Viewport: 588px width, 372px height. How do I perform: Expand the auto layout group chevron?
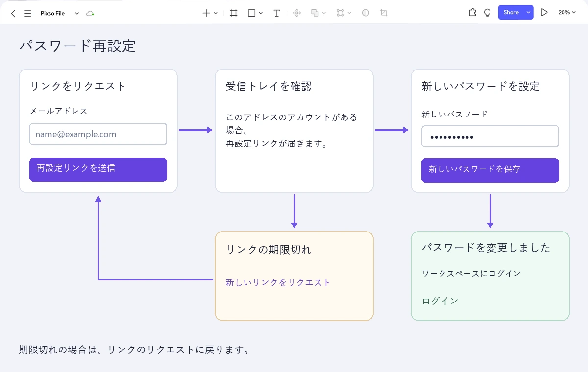(x=349, y=13)
